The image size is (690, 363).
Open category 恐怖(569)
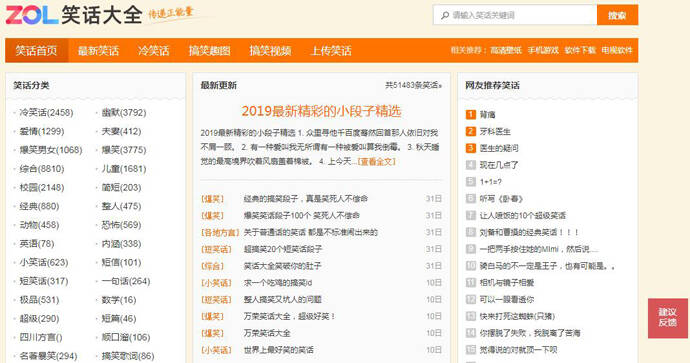121,225
